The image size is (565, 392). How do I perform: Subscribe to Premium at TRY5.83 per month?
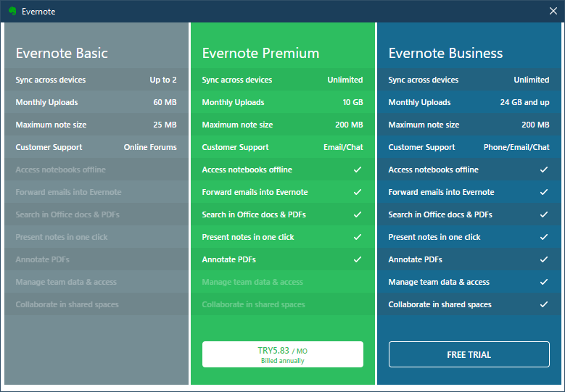[x=283, y=354]
